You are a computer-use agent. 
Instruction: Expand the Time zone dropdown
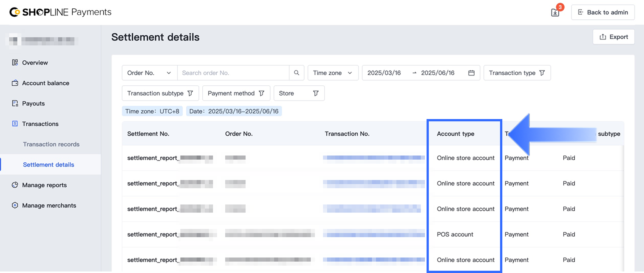click(x=332, y=73)
